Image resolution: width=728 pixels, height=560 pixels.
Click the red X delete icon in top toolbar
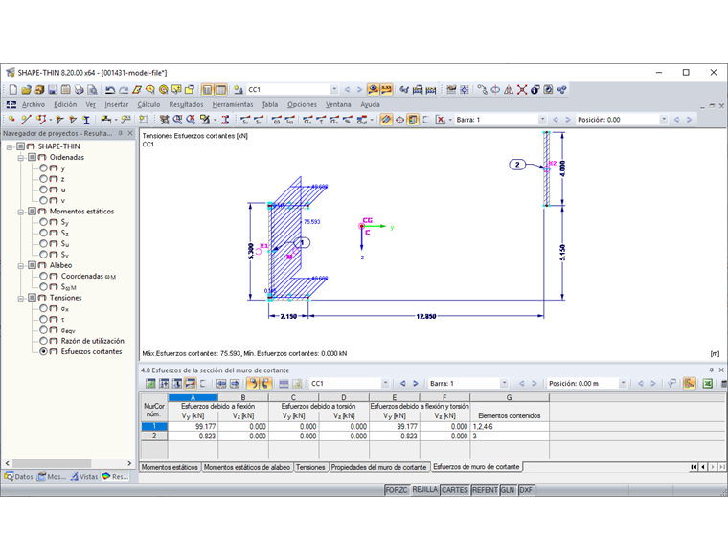click(522, 90)
